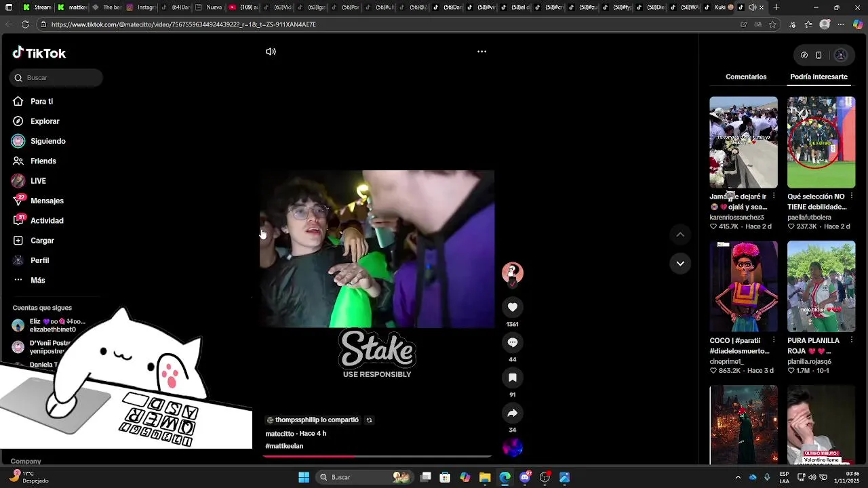Click the planilla.rojasq6 username
The width and height of the screenshot is (868, 488).
click(809, 362)
